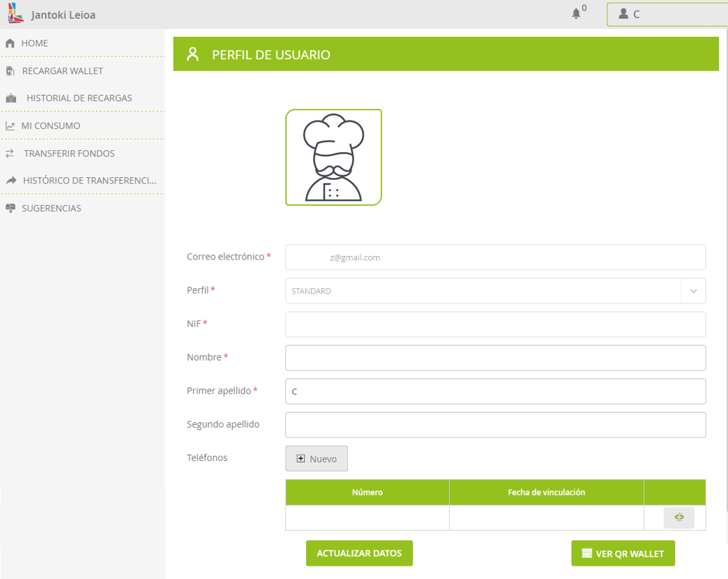Click the arrows icon beside Transferir Fondos
Screen dimensions: 728x579
[10, 153]
